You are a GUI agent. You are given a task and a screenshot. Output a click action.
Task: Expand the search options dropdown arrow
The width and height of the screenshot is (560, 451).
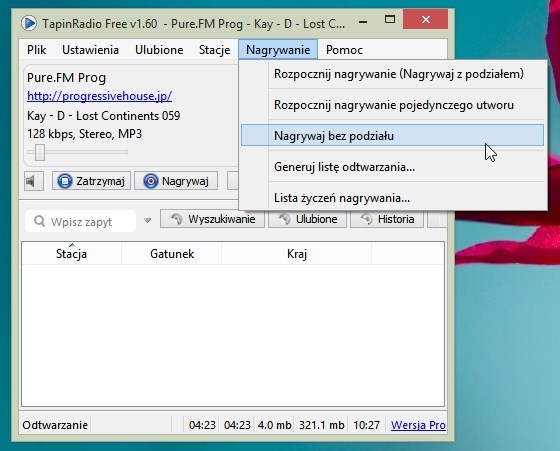pos(148,221)
